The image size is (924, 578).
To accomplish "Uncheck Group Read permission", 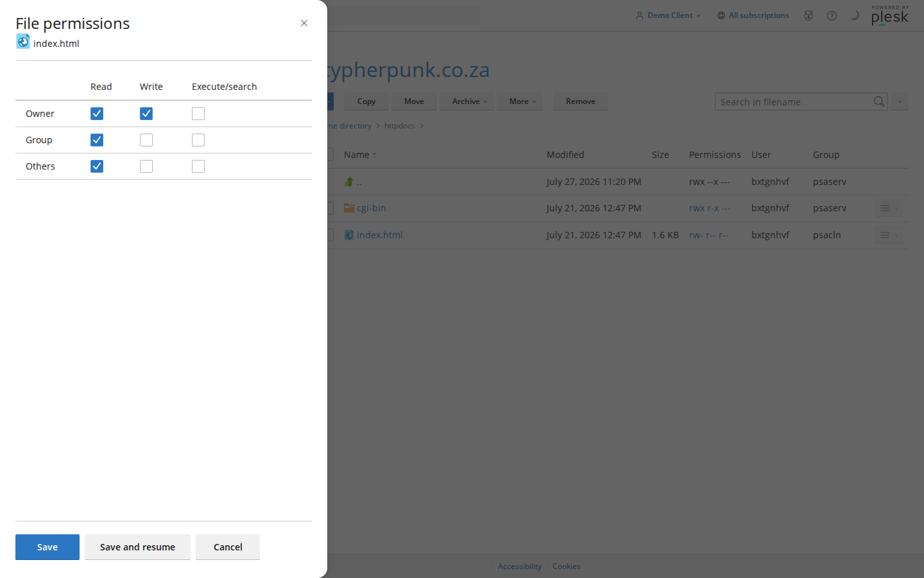I will click(97, 140).
